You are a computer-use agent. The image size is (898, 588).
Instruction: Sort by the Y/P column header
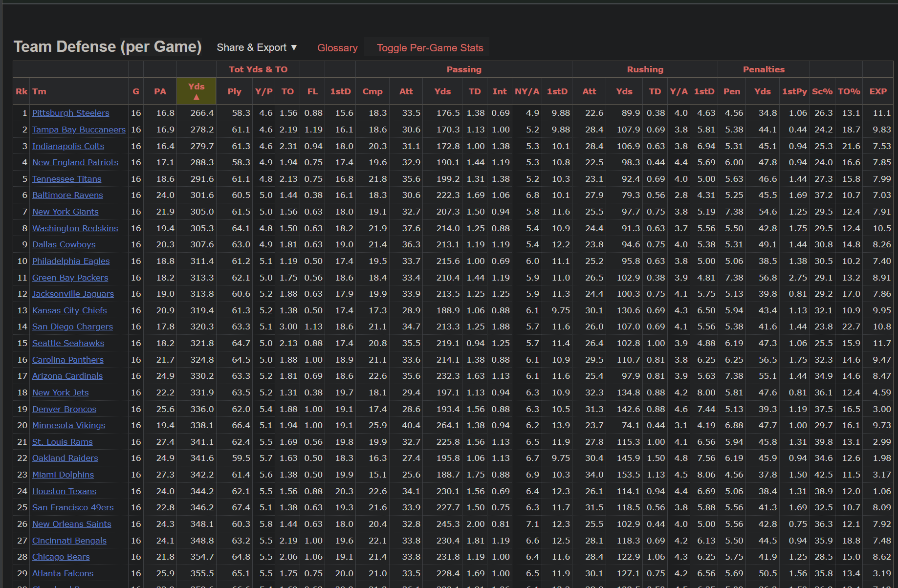(x=264, y=91)
